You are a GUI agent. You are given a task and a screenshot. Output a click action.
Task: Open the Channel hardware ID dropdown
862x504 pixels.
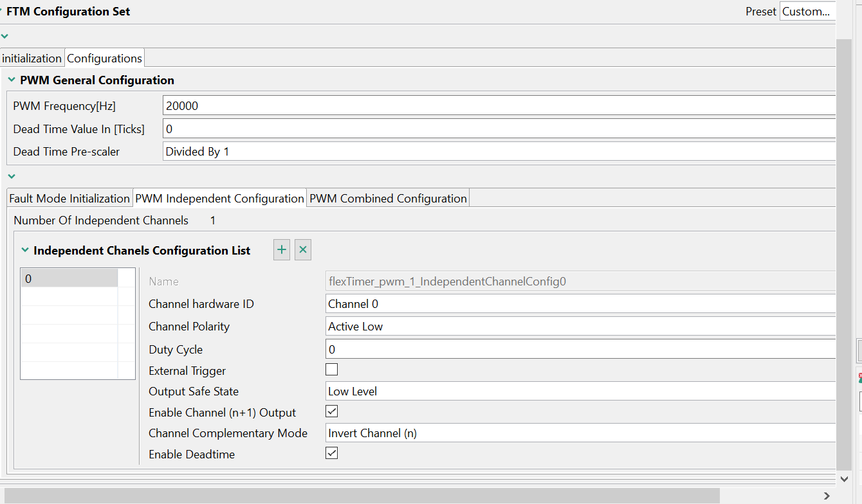click(580, 303)
